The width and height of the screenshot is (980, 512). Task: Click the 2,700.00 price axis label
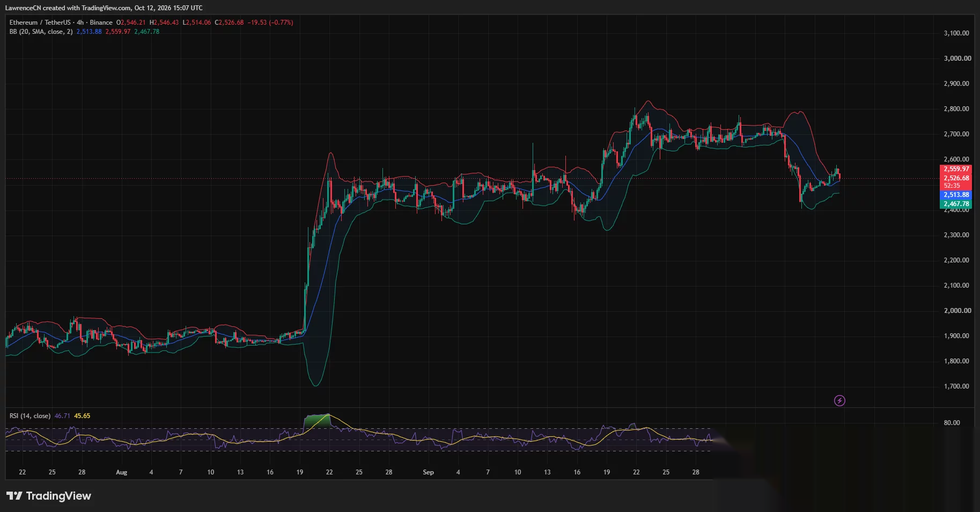956,134
